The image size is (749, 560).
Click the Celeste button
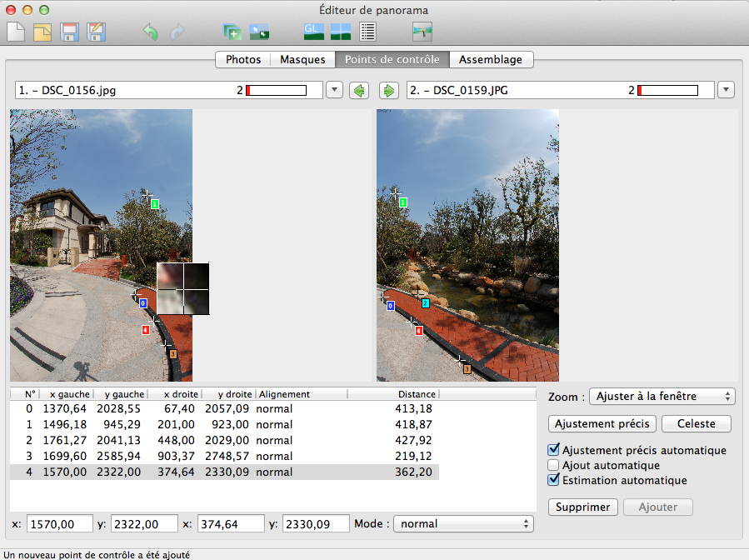click(696, 423)
